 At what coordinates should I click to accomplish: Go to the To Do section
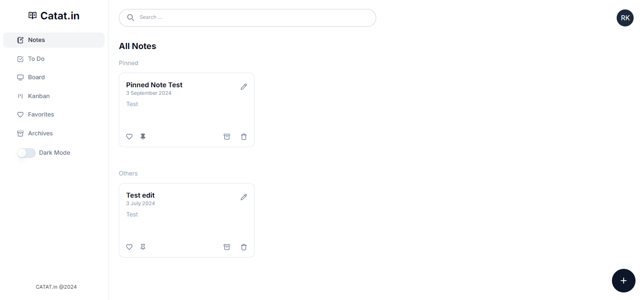pyautogui.click(x=54, y=59)
